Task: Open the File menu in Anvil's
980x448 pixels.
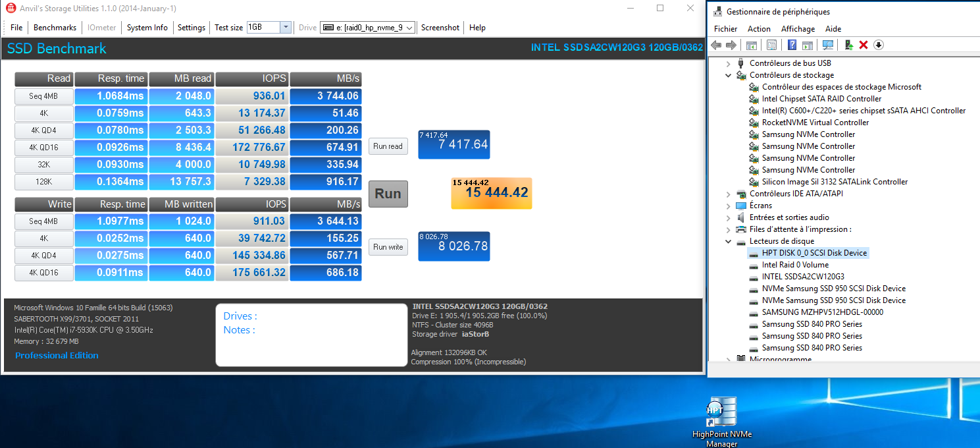Action: coord(16,28)
